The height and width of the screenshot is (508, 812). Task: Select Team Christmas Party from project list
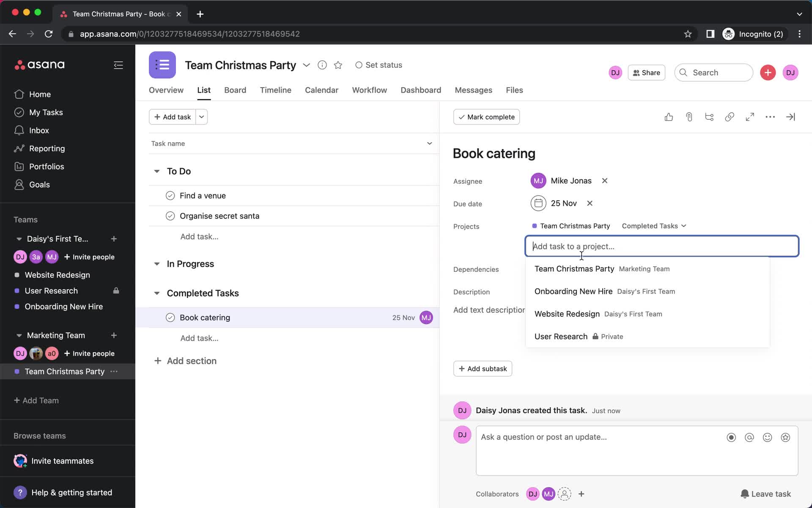pos(574,269)
